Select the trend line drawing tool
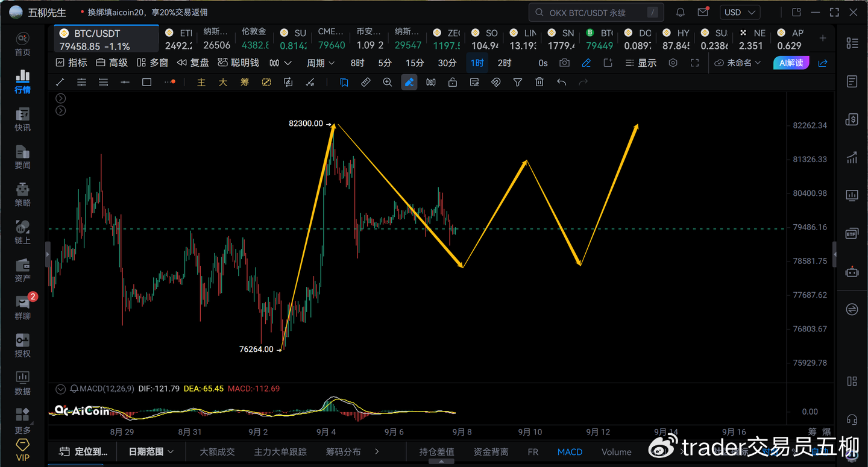This screenshot has width=868, height=467. tap(60, 83)
